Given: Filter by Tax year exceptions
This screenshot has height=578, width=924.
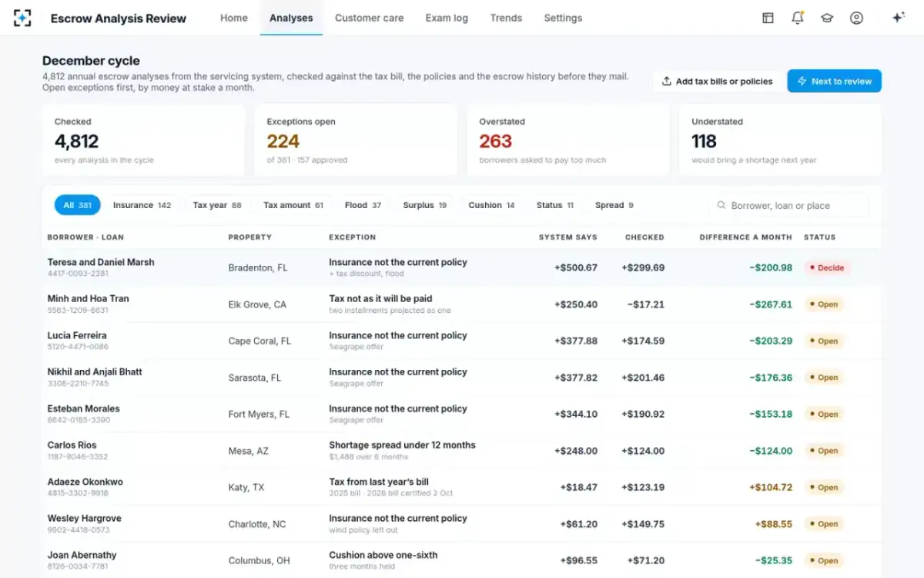Looking at the screenshot, I should (217, 205).
